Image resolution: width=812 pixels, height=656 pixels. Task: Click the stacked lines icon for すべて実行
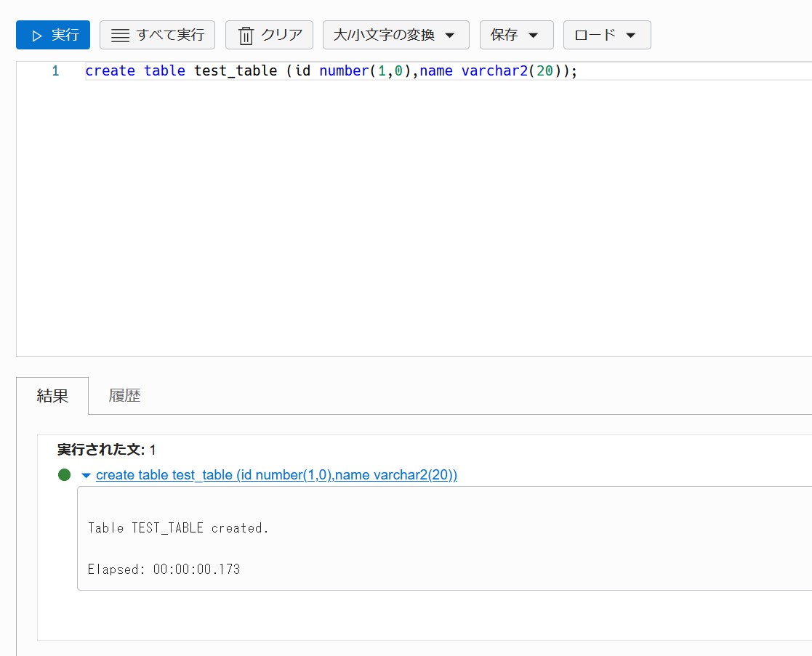(x=120, y=36)
